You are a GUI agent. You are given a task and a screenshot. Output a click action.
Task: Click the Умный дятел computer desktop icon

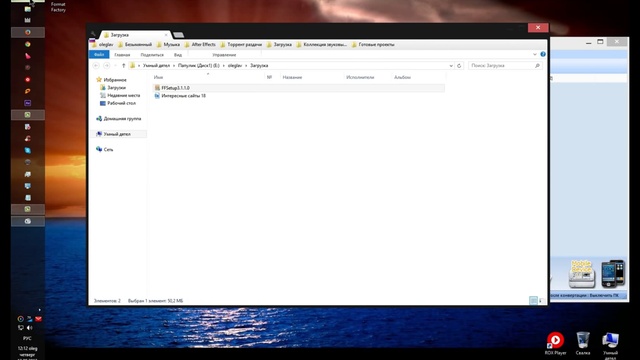[610, 346]
